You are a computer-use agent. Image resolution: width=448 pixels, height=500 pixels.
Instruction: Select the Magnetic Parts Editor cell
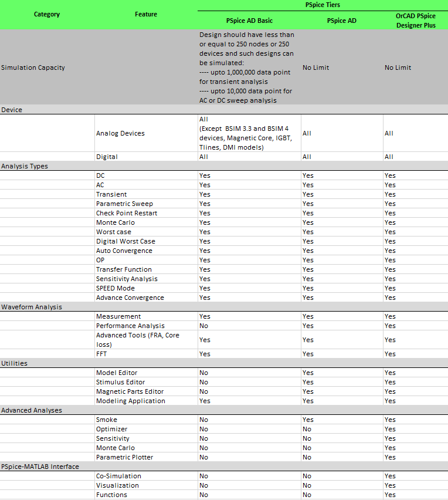click(x=146, y=391)
